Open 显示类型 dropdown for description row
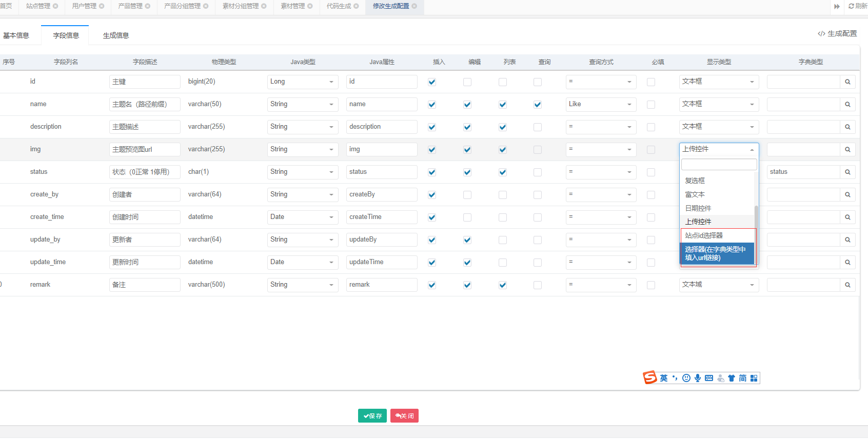This screenshot has height=439, width=868. click(719, 127)
